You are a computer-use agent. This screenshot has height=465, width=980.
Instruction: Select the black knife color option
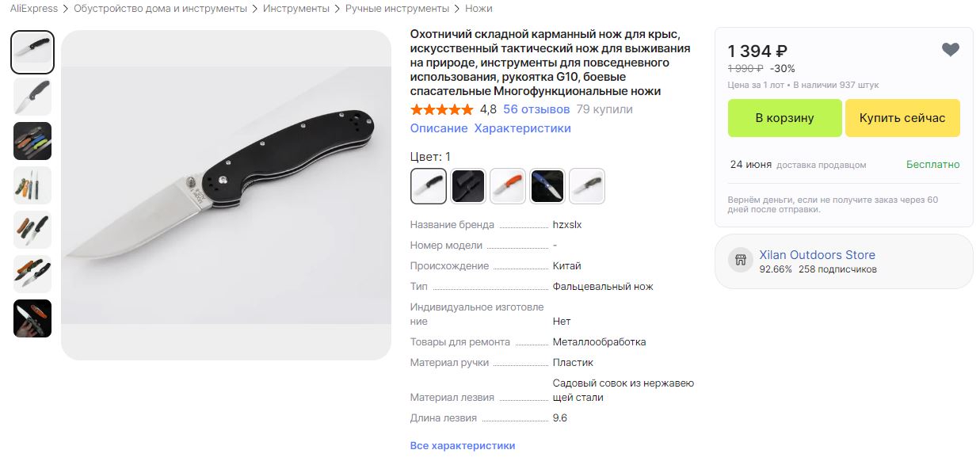click(468, 186)
